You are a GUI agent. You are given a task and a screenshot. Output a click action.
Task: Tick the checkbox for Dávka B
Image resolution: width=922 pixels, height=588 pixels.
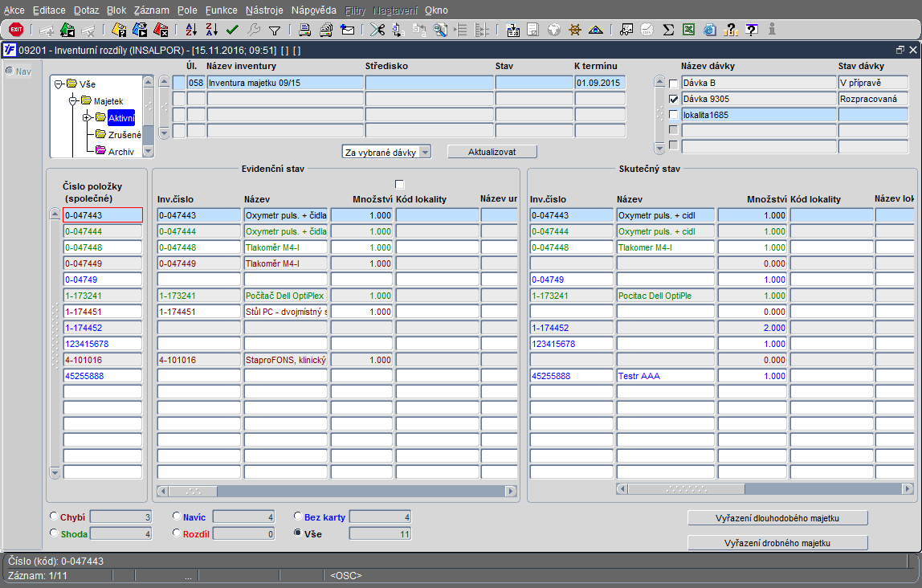point(673,84)
